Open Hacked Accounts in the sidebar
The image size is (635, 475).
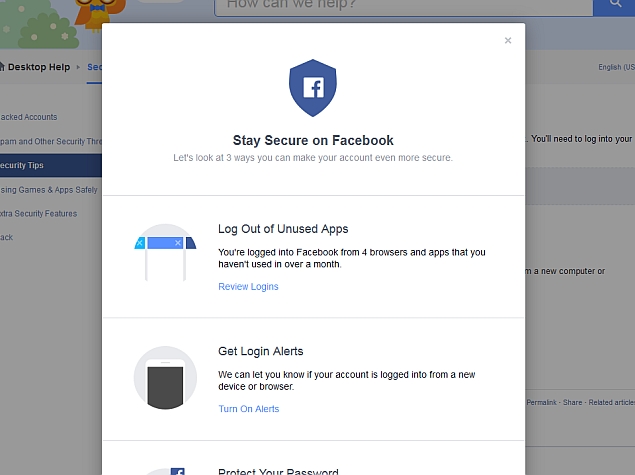(x=28, y=117)
